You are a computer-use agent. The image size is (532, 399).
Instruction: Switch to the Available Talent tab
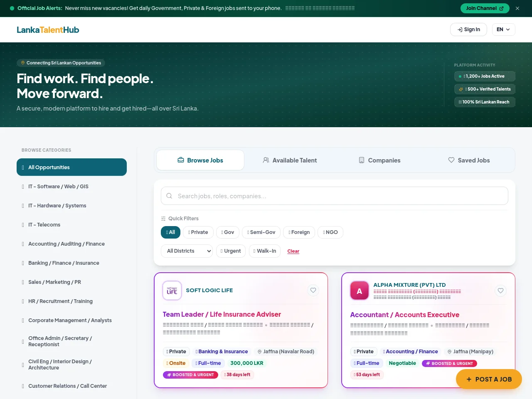(290, 160)
